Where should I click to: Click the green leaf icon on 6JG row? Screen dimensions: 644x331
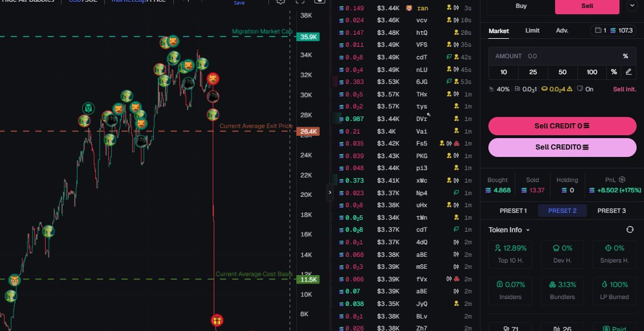tap(449, 82)
